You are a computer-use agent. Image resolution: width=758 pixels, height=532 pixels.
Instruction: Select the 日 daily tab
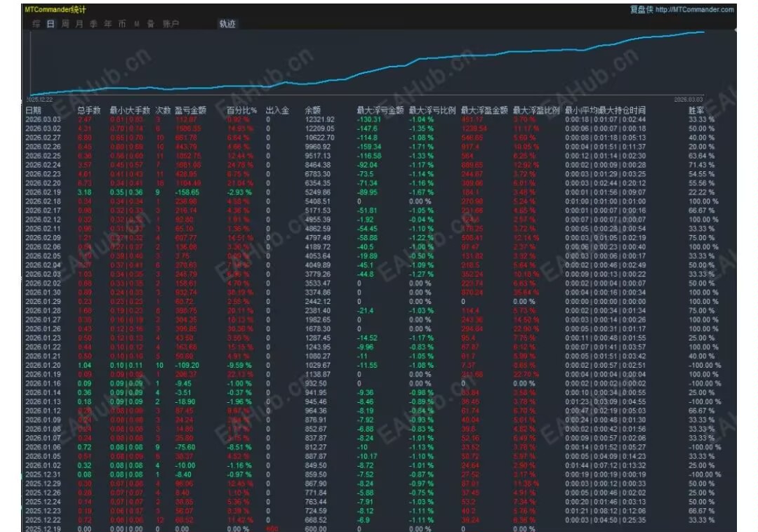tap(51, 24)
